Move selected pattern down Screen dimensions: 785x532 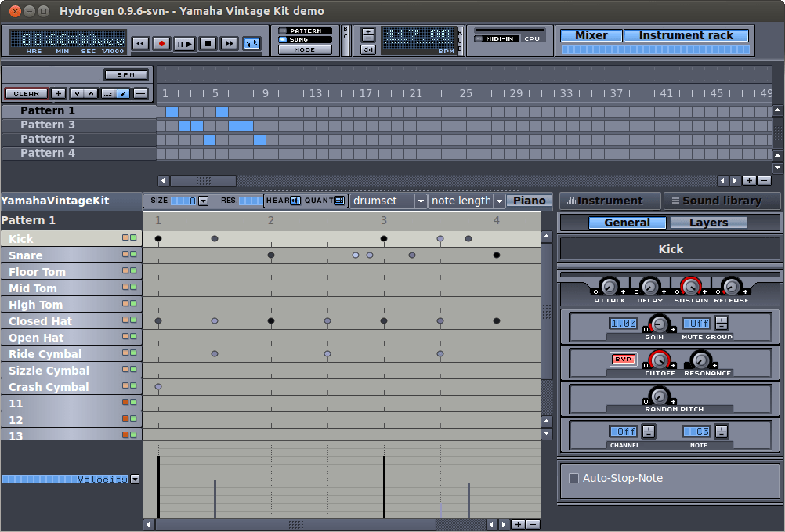point(77,93)
